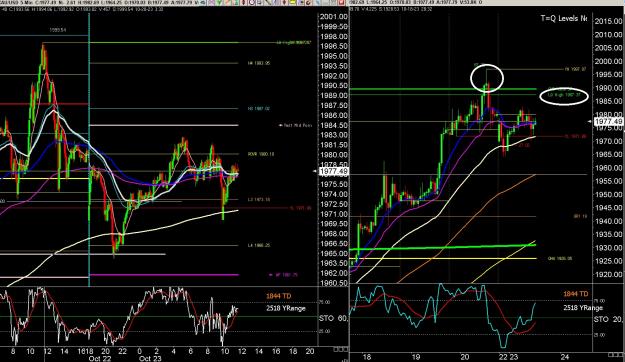
Task: Click the 1977.49 price tag on the left chart axis
Action: point(334,171)
